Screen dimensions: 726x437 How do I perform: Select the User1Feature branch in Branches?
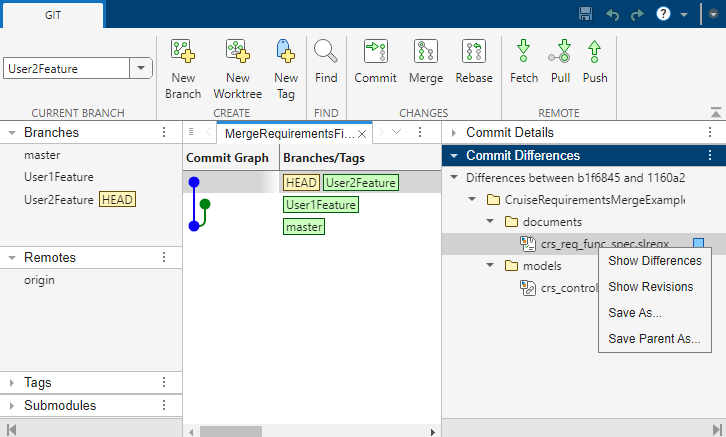point(59,177)
